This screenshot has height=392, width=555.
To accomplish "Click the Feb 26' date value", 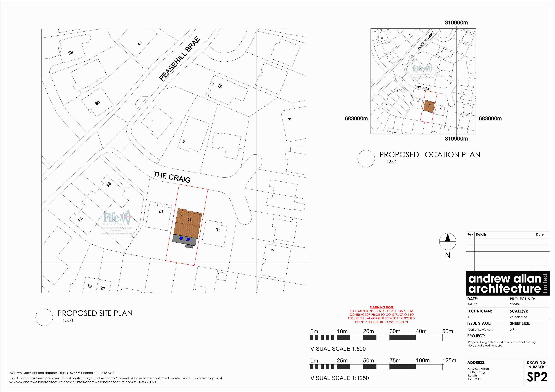I will pyautogui.click(x=473, y=304).
